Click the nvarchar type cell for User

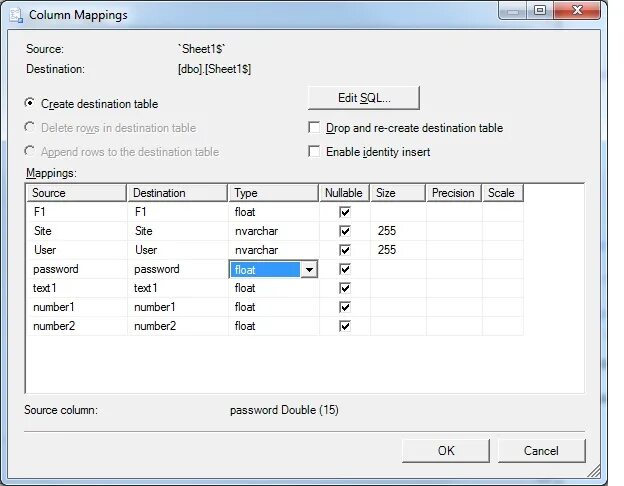tap(274, 250)
